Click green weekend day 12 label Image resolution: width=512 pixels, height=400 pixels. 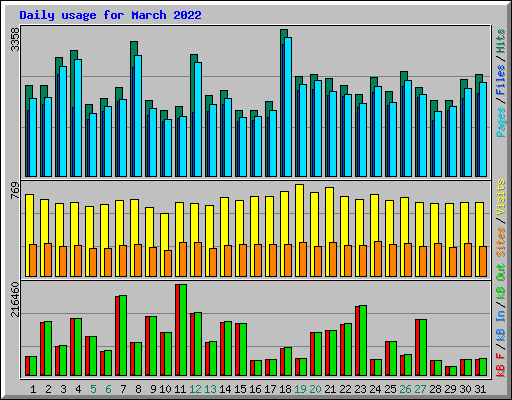195,389
